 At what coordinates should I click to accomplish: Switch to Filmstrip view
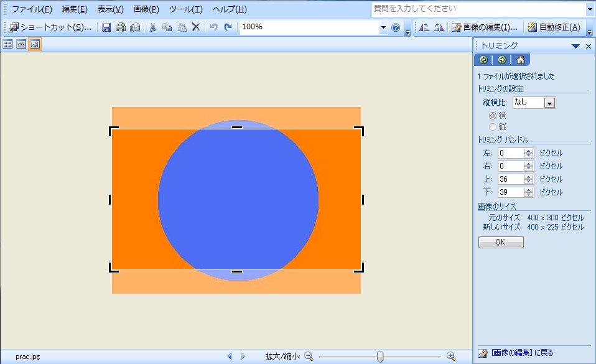[x=21, y=44]
